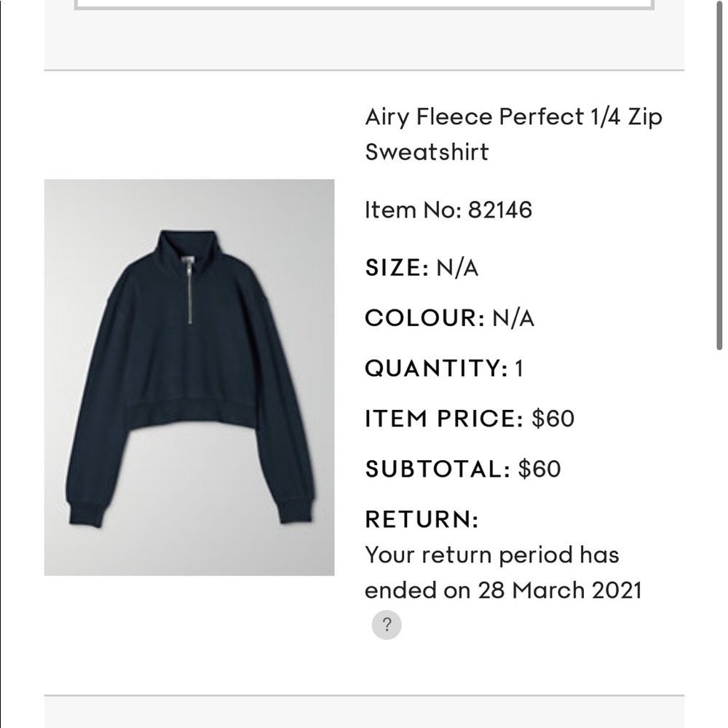The height and width of the screenshot is (728, 728).
Task: Click the RETURN heading
Action: tap(420, 520)
